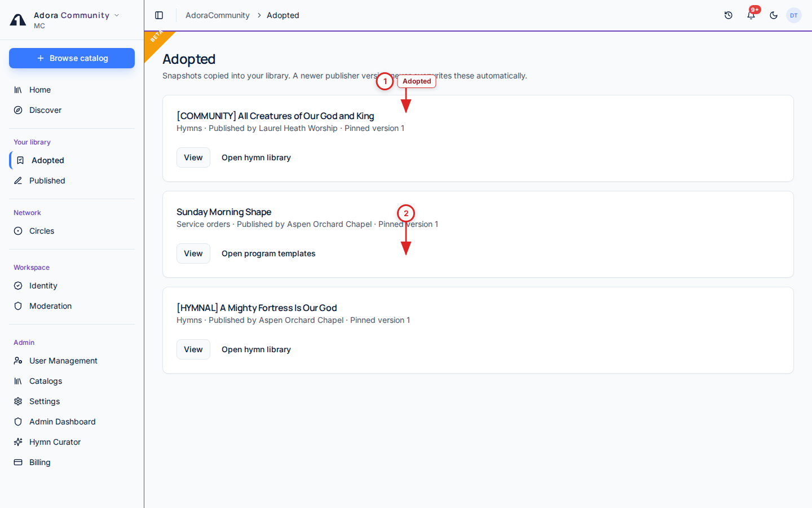The height and width of the screenshot is (508, 812).
Task: Open notifications bell icon
Action: [751, 15]
